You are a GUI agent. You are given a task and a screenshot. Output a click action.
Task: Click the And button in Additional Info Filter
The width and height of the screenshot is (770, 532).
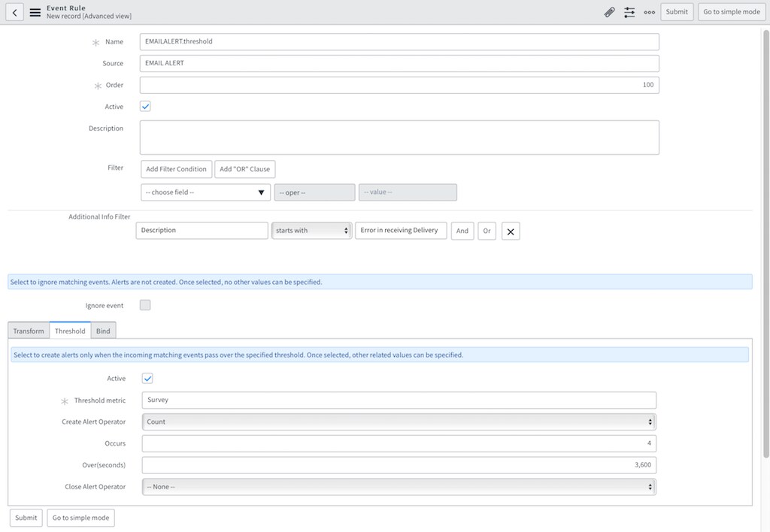(462, 231)
